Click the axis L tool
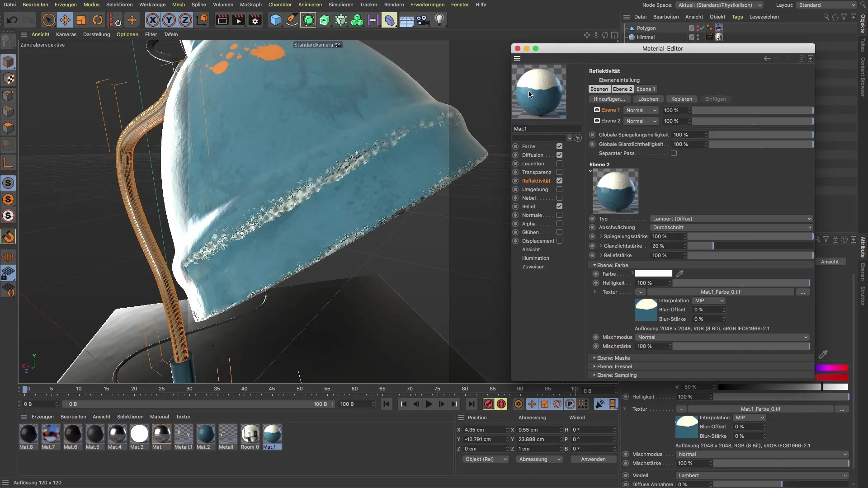 coord(9,162)
